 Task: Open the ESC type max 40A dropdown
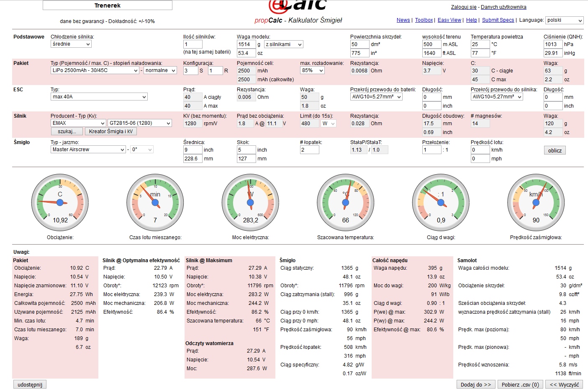pyautogui.click(x=99, y=97)
